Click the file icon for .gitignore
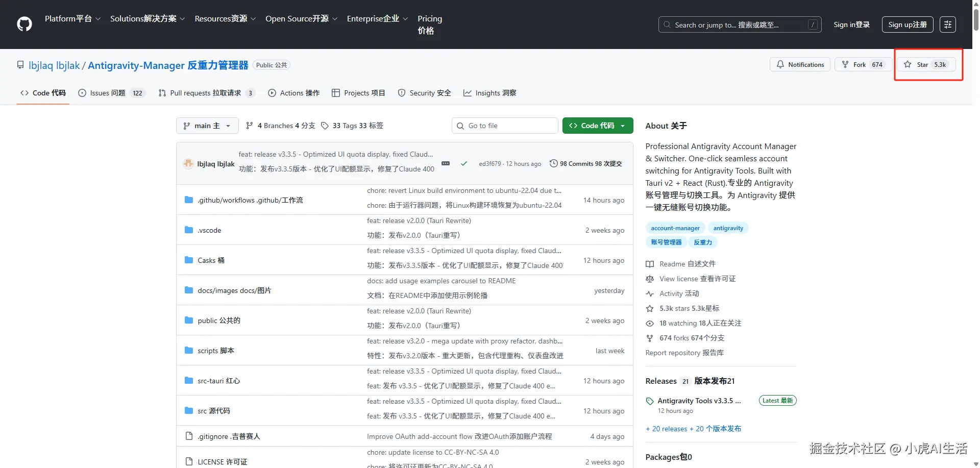 [189, 436]
